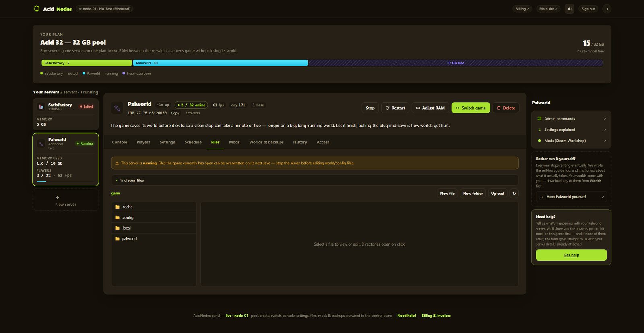Screen dimensions: 644x333
Task: Open the Worlds & backups tab
Action: (x=266, y=142)
